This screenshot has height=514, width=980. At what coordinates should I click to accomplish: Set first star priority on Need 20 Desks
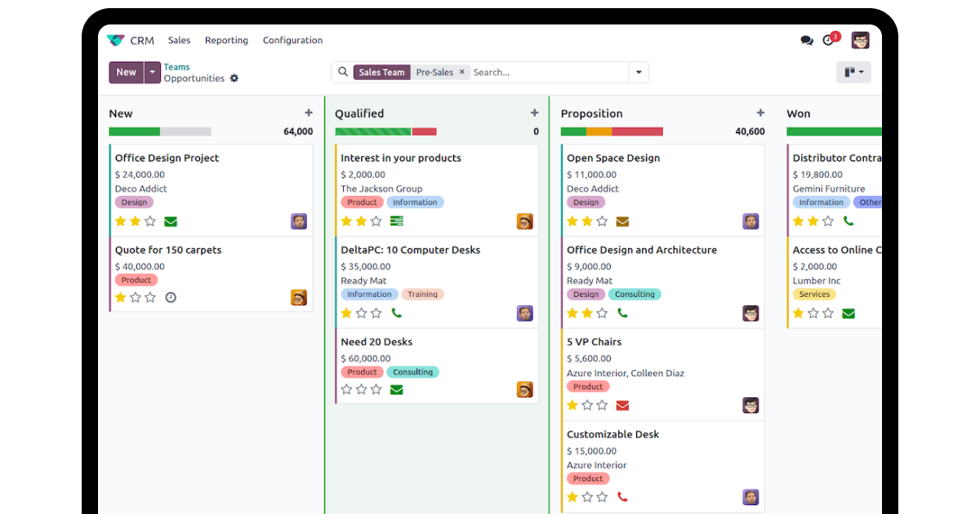pos(346,389)
